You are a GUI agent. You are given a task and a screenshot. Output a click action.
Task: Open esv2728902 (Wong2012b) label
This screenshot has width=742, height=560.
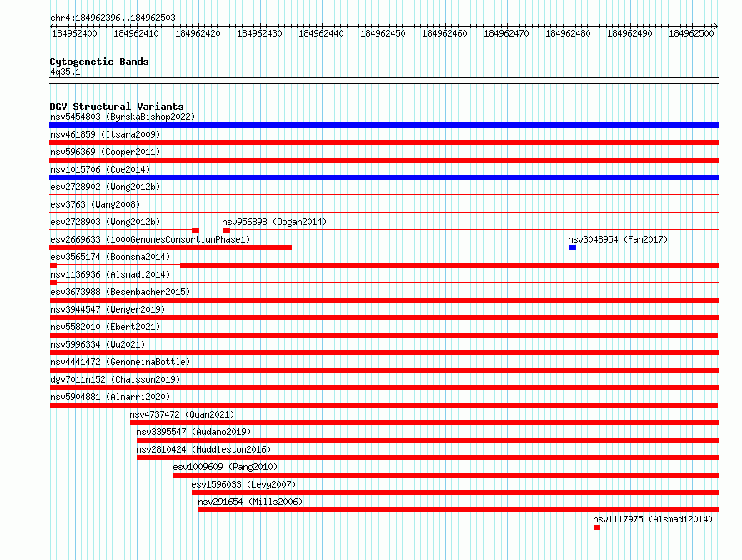coord(105,187)
